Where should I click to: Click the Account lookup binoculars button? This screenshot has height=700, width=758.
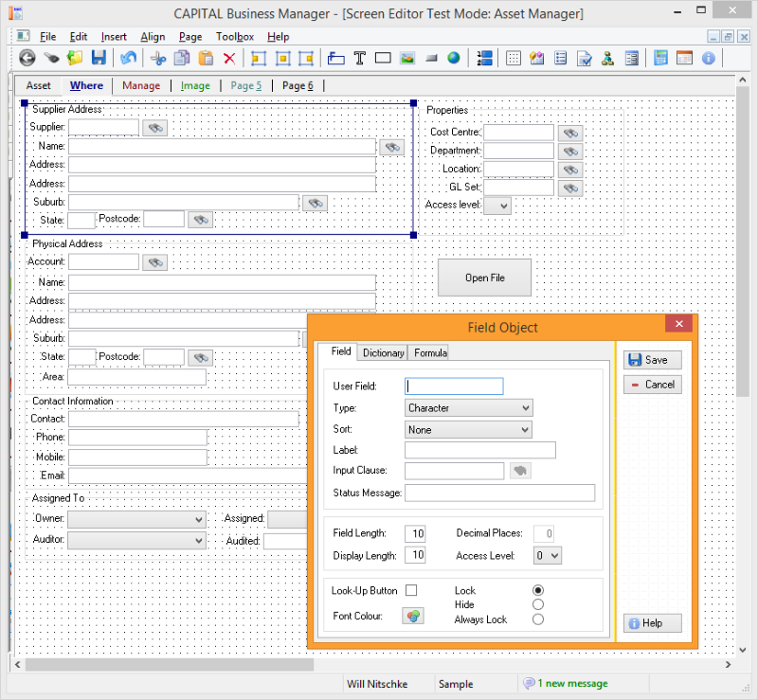[x=155, y=262]
